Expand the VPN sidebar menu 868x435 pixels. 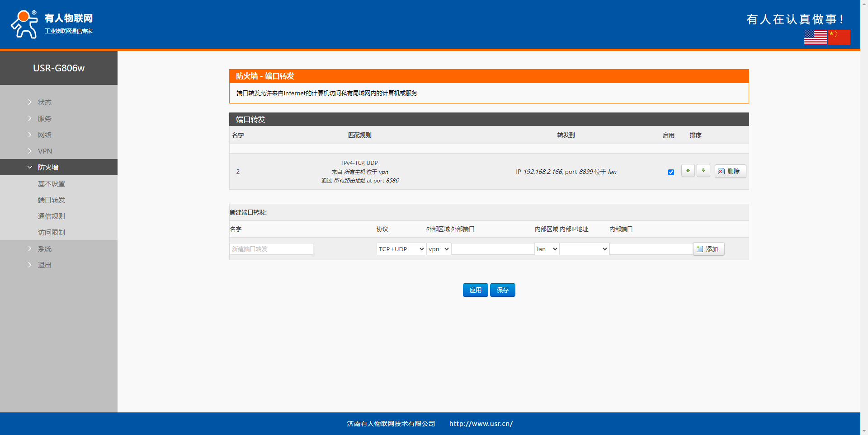(x=45, y=151)
